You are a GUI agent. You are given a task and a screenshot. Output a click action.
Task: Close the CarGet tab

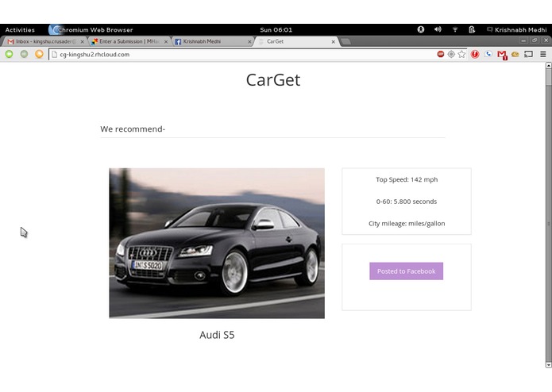pos(333,41)
